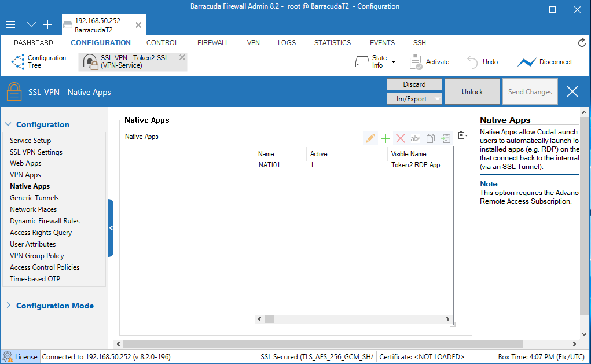The height and width of the screenshot is (364, 591).
Task: Open the DASHBOARD tab
Action: pyautogui.click(x=34, y=43)
